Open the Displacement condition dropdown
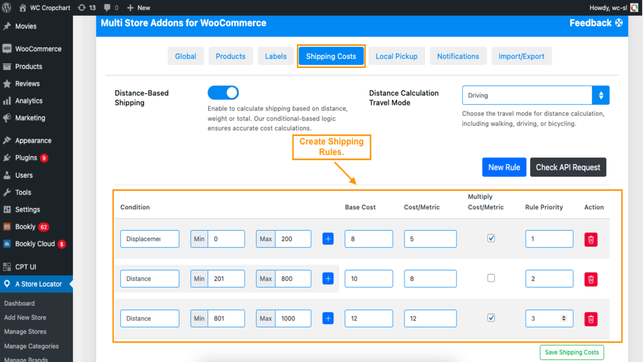The image size is (644, 362). tap(150, 239)
